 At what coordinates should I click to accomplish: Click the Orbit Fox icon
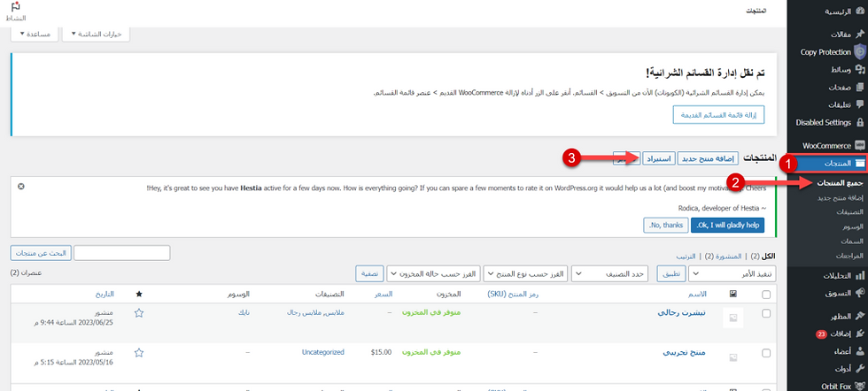(860, 386)
